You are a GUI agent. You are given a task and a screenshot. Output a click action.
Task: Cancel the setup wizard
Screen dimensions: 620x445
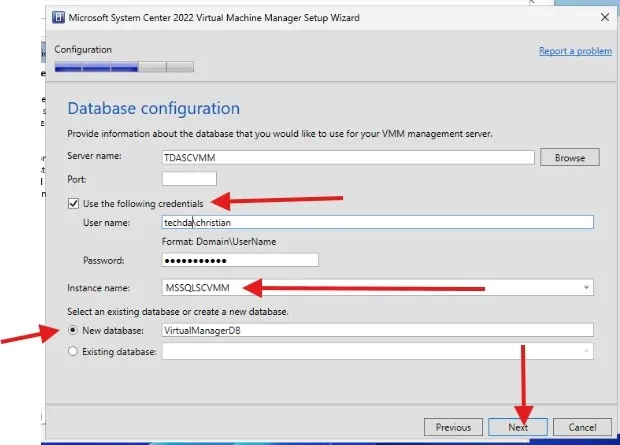(x=582, y=427)
